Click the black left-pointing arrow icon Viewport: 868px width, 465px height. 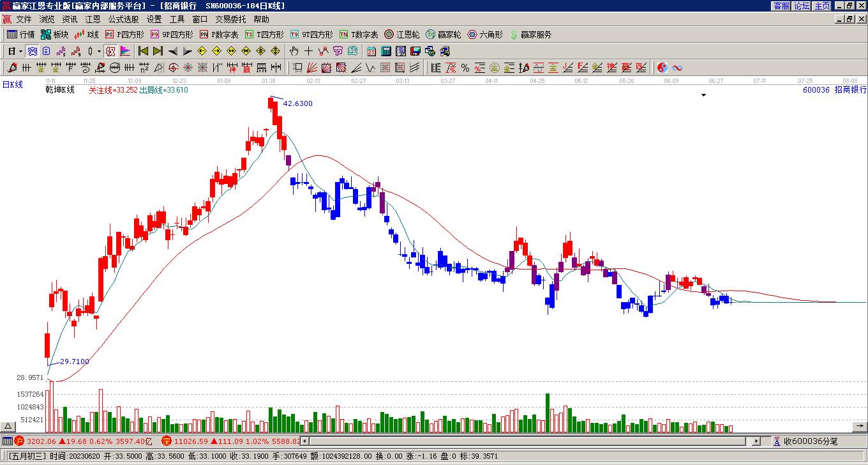coord(172,51)
